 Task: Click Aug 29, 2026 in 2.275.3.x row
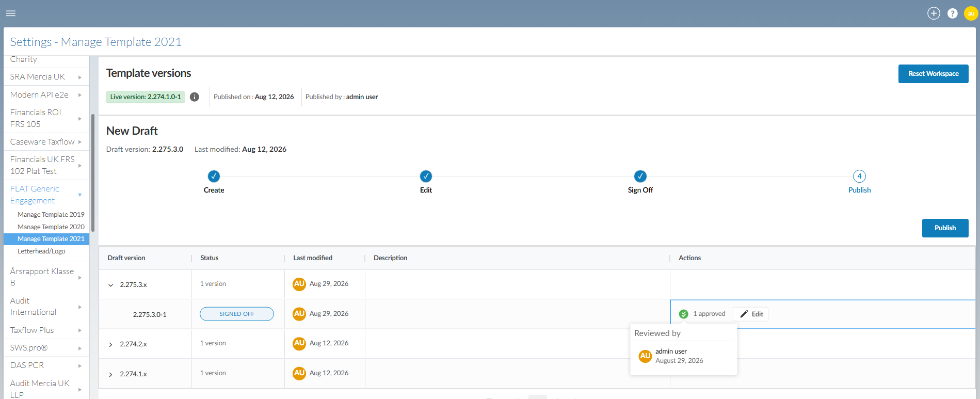[329, 284]
